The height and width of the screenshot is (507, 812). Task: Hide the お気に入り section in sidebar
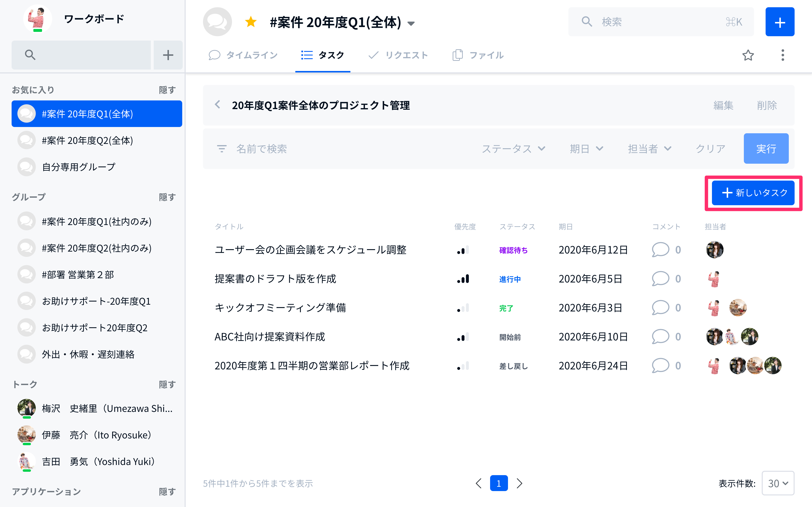tap(167, 90)
